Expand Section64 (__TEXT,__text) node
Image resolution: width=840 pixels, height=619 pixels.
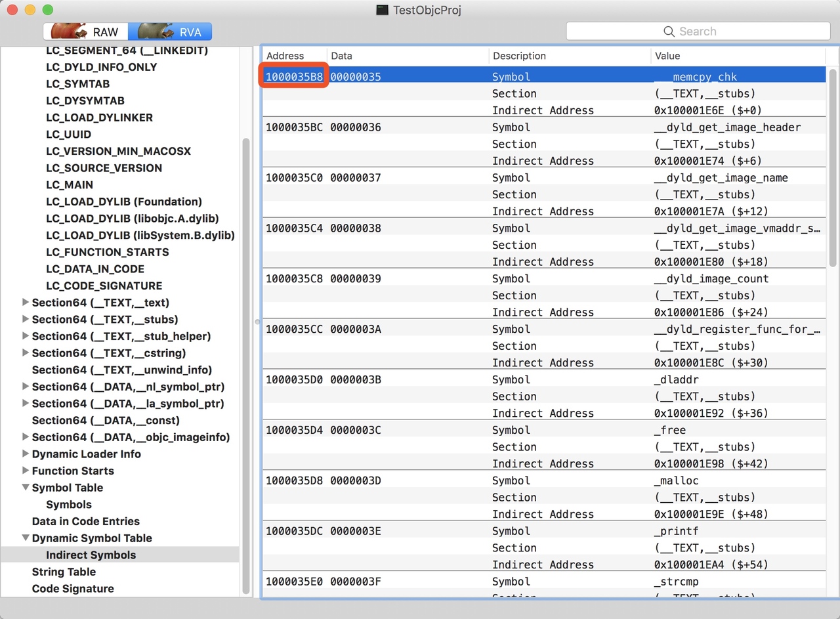point(26,303)
